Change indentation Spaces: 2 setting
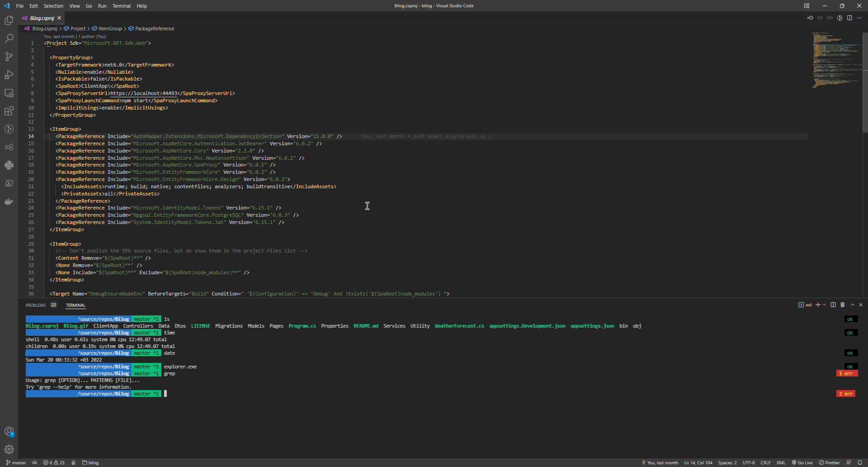868x467 pixels. click(x=727, y=462)
